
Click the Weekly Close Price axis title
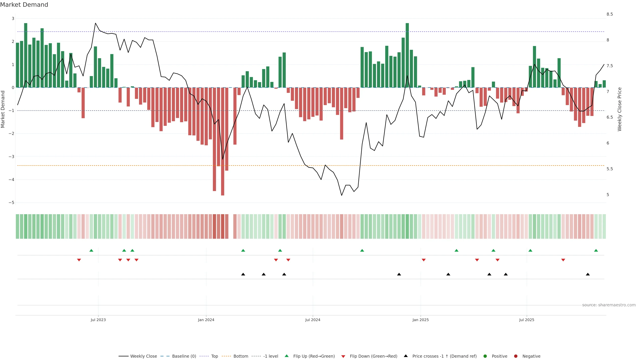click(x=620, y=109)
